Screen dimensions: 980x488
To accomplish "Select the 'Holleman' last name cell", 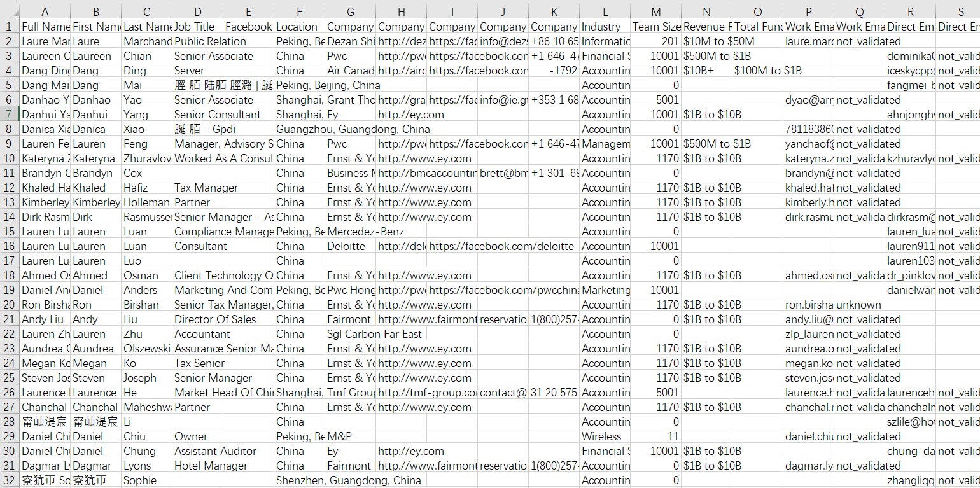I will 146,202.
